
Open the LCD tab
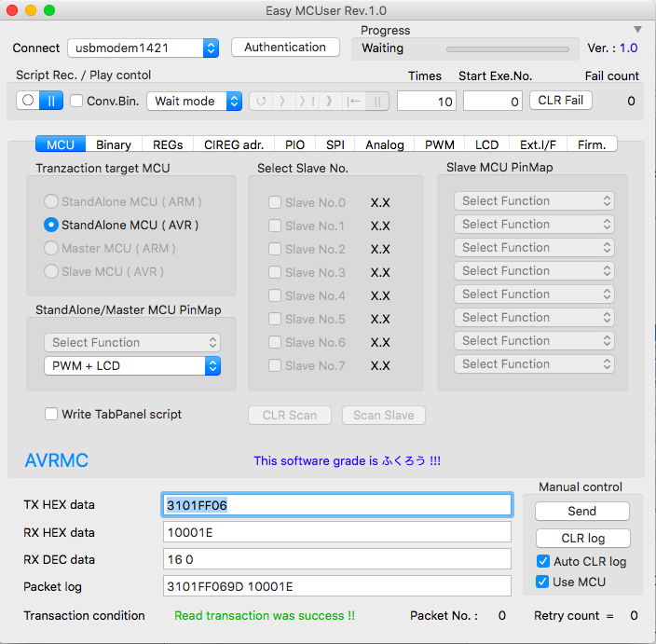[x=486, y=144]
